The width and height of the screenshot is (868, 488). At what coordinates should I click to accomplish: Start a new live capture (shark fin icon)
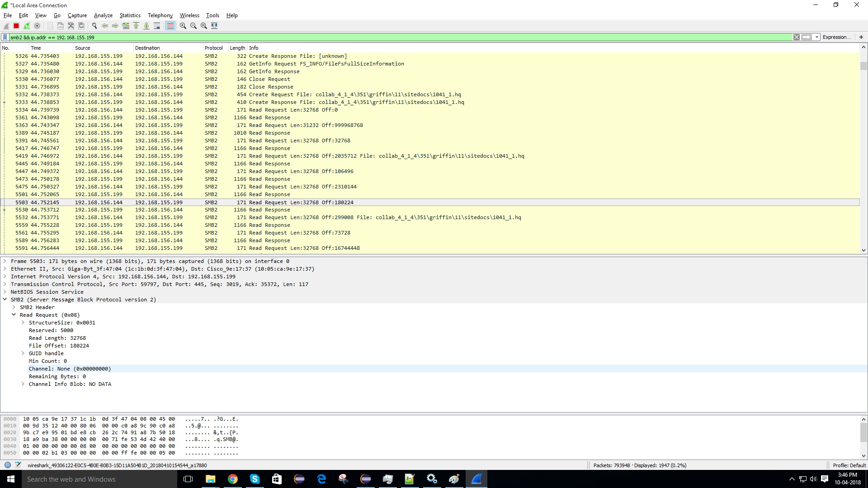point(6,26)
